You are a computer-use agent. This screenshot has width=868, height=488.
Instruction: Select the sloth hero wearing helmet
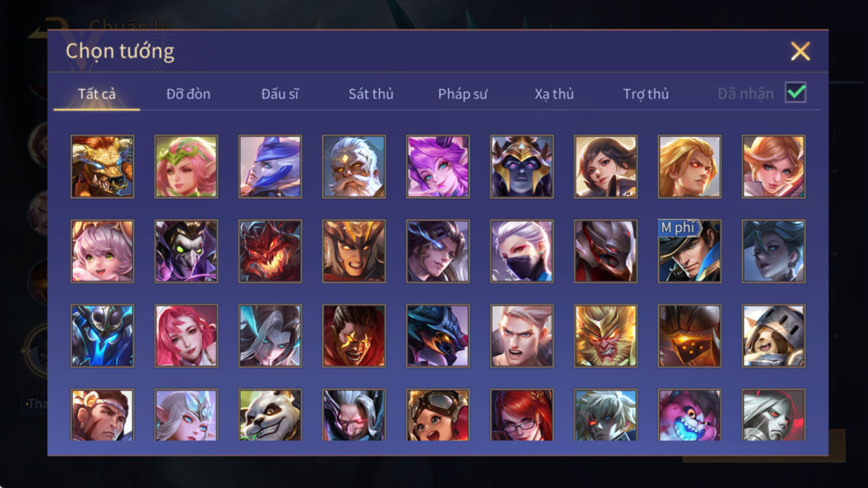773,336
